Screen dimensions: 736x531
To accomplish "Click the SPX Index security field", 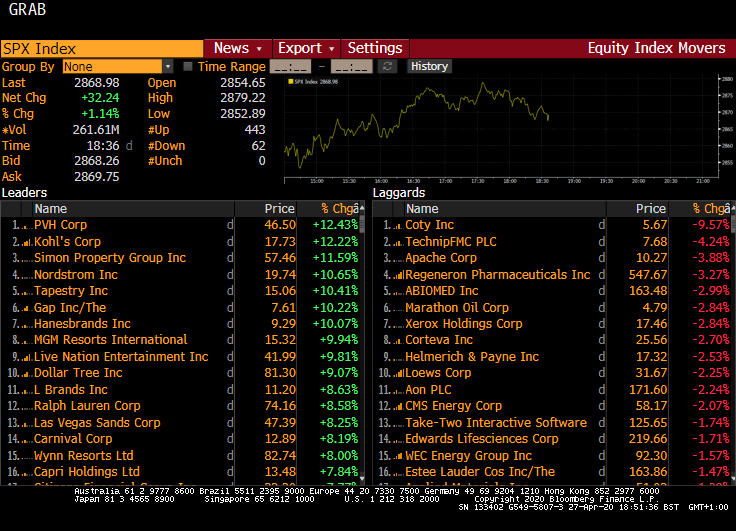I will point(100,48).
